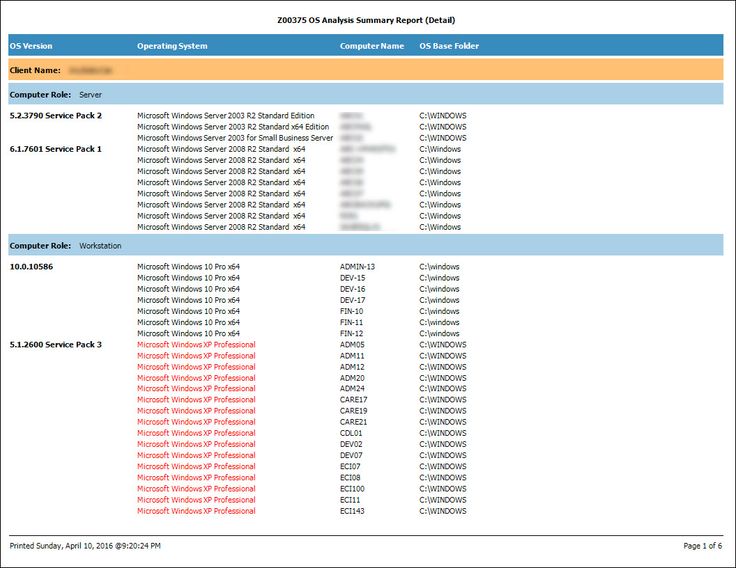Select computer name DEV07
This screenshot has width=736, height=568.
351,455
